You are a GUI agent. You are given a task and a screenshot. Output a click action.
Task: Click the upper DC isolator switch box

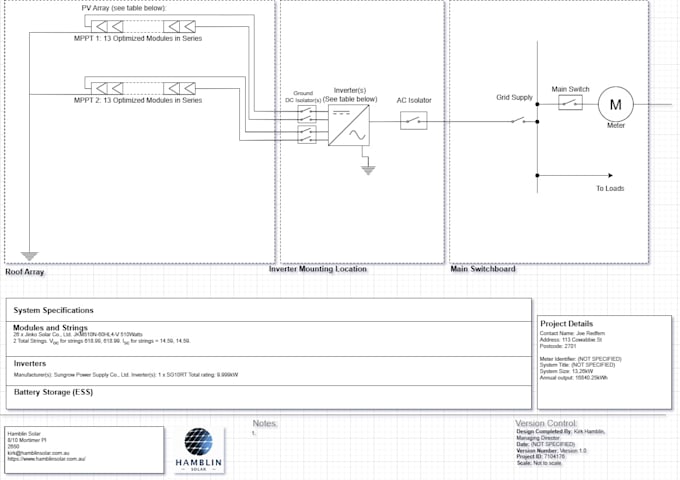[x=307, y=114]
